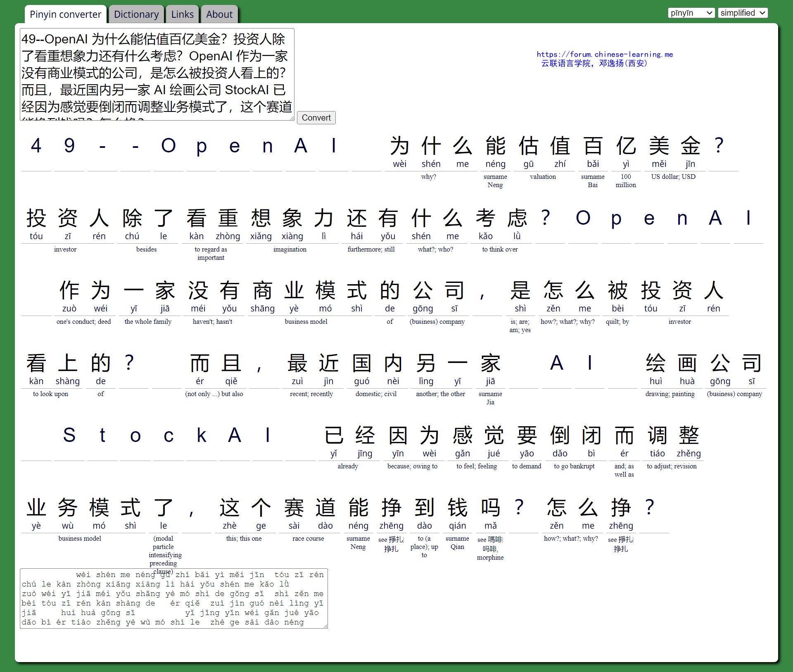Click inside the Chinese text input area
The width and height of the screenshot is (793, 672).
click(x=157, y=74)
